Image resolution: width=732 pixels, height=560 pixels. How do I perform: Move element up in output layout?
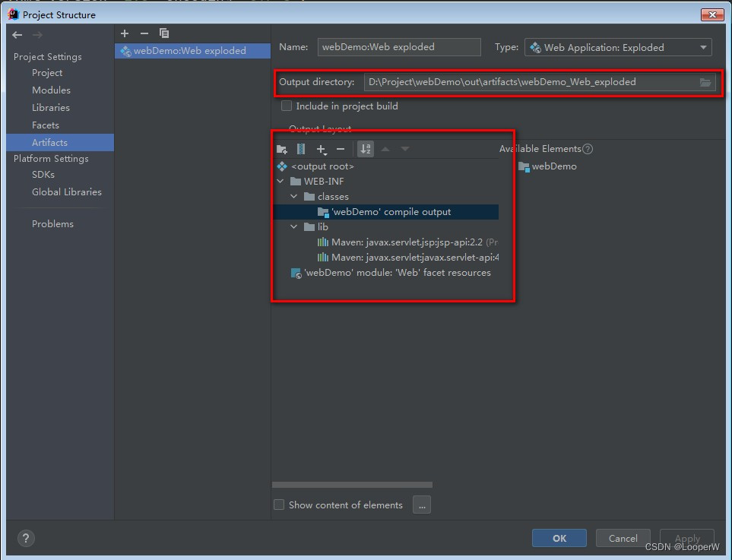385,149
